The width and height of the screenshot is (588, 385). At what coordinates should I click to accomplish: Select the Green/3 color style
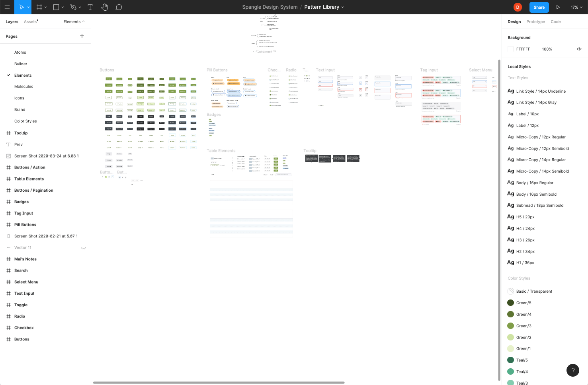524,326
